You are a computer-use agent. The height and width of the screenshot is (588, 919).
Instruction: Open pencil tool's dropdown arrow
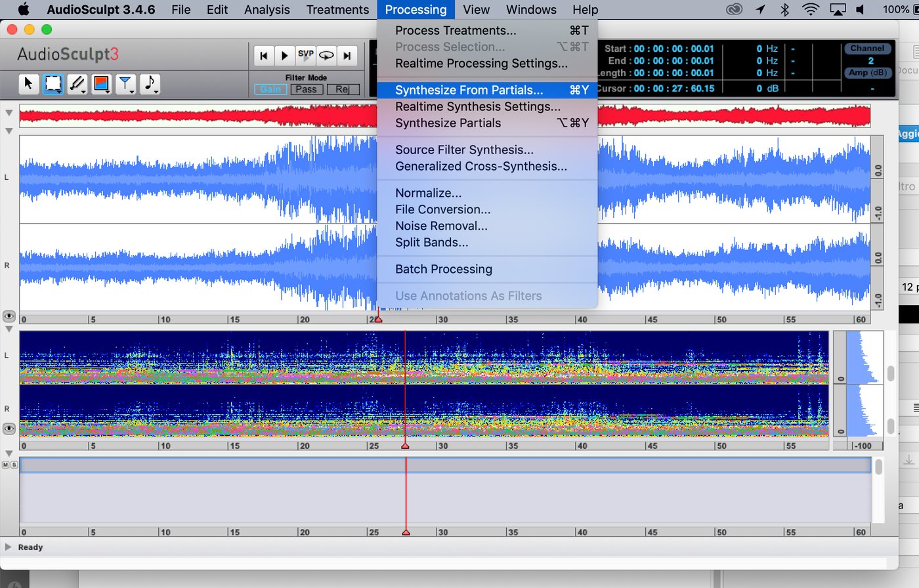coord(84,92)
